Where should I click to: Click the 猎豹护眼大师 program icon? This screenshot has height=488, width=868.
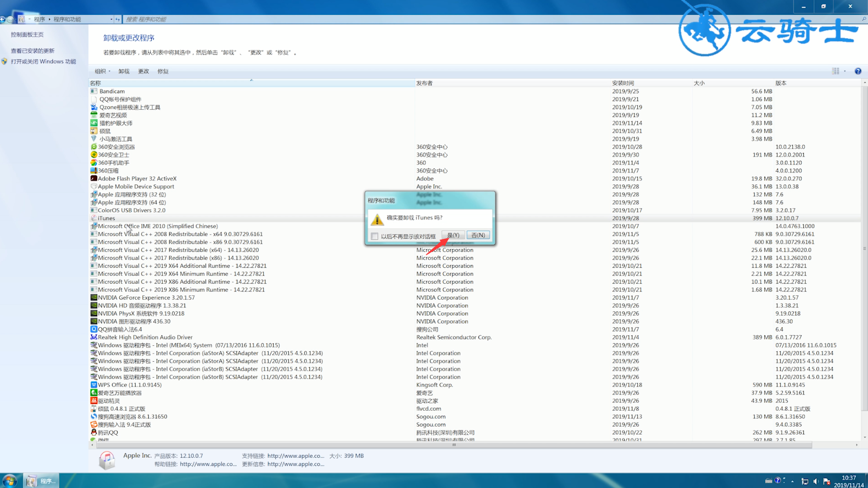pos(94,123)
